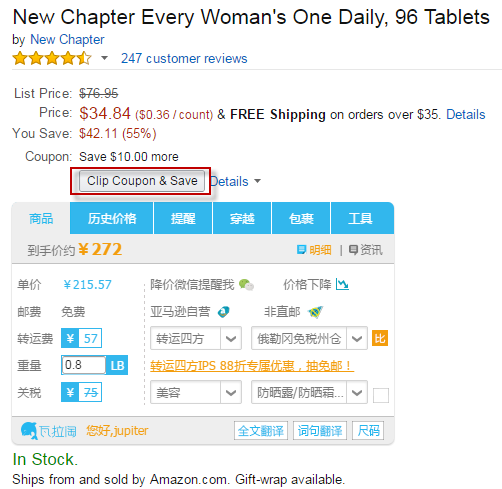Click the non-direct-mail plane icon

tap(315, 312)
